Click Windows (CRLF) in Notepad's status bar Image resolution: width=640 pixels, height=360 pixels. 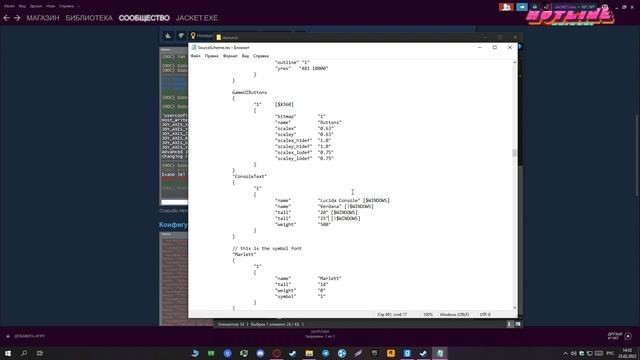[x=454, y=315]
